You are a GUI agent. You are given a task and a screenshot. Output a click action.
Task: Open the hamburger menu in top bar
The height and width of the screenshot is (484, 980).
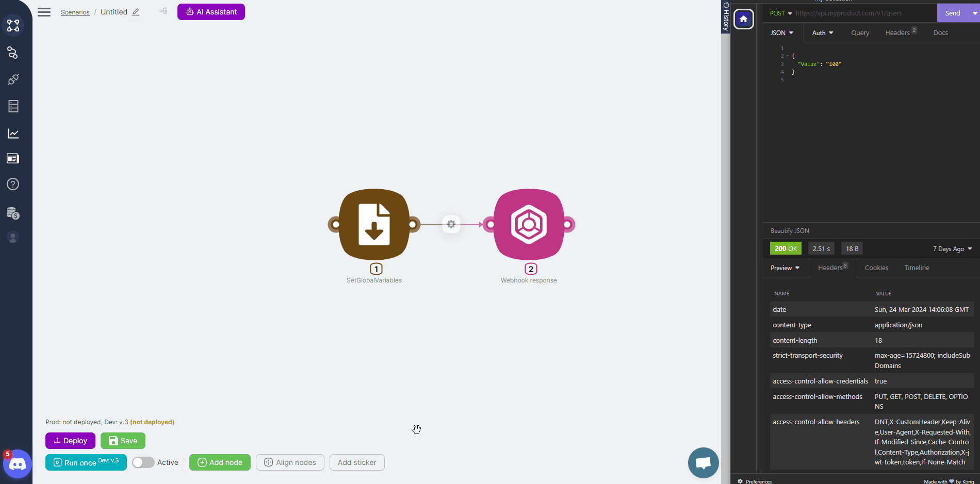(x=44, y=12)
